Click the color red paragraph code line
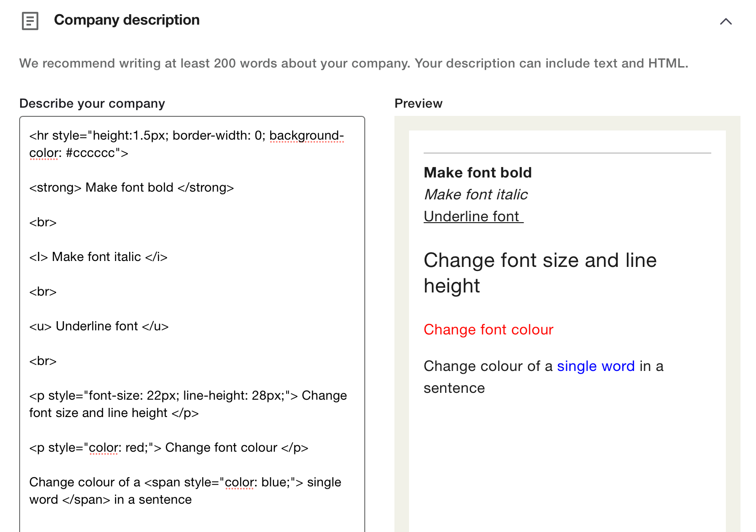756x532 pixels. 168,448
